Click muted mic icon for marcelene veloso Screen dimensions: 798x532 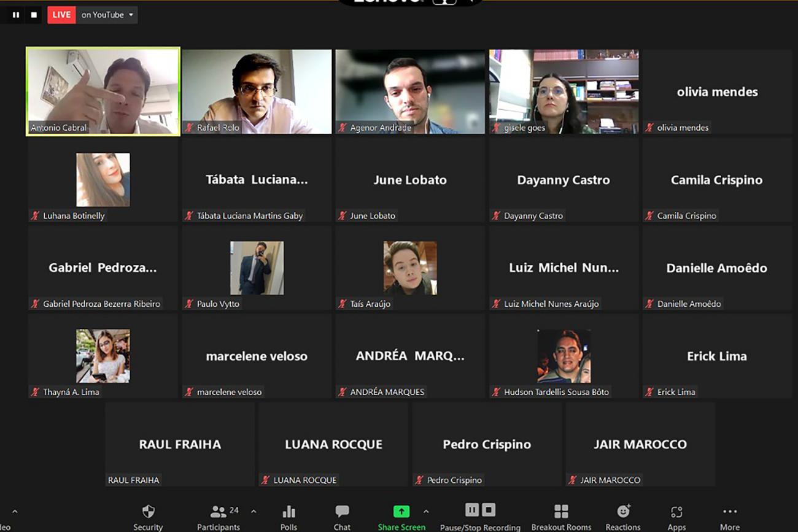click(190, 391)
